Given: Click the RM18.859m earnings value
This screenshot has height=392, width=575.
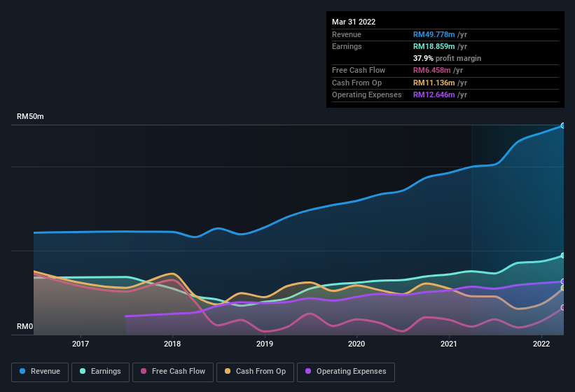Looking at the screenshot, I should point(434,46).
